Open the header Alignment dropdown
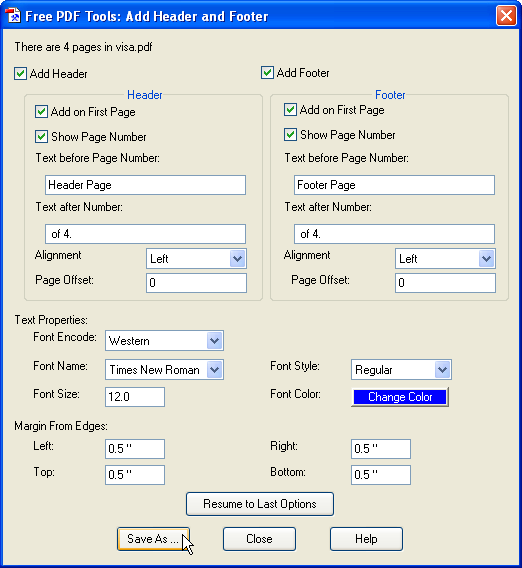The image size is (522, 568). pyautogui.click(x=196, y=259)
